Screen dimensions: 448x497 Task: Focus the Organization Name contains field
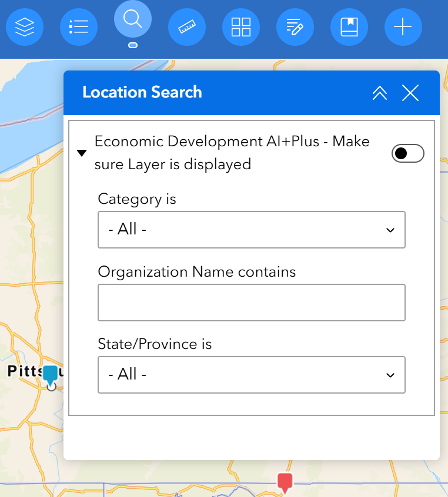point(252,303)
